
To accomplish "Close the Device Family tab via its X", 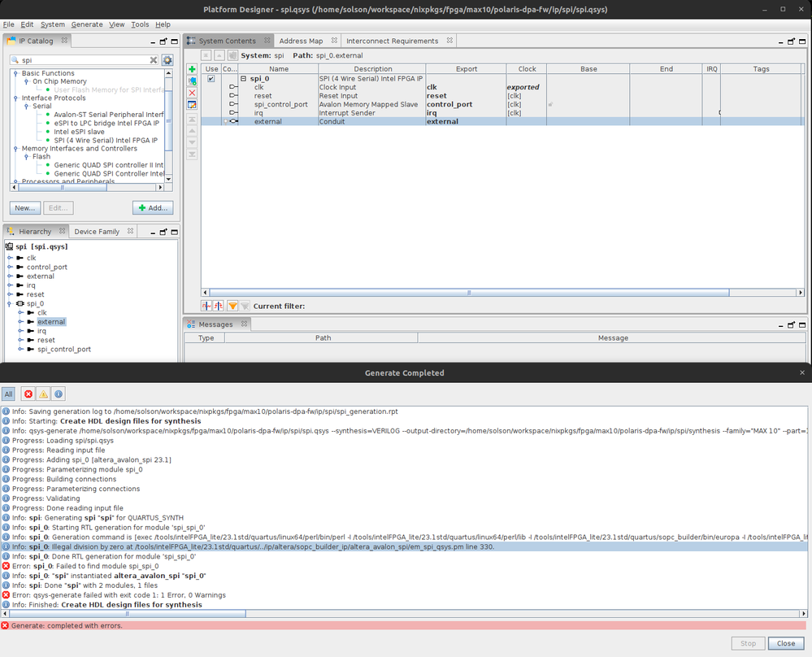I will click(131, 231).
